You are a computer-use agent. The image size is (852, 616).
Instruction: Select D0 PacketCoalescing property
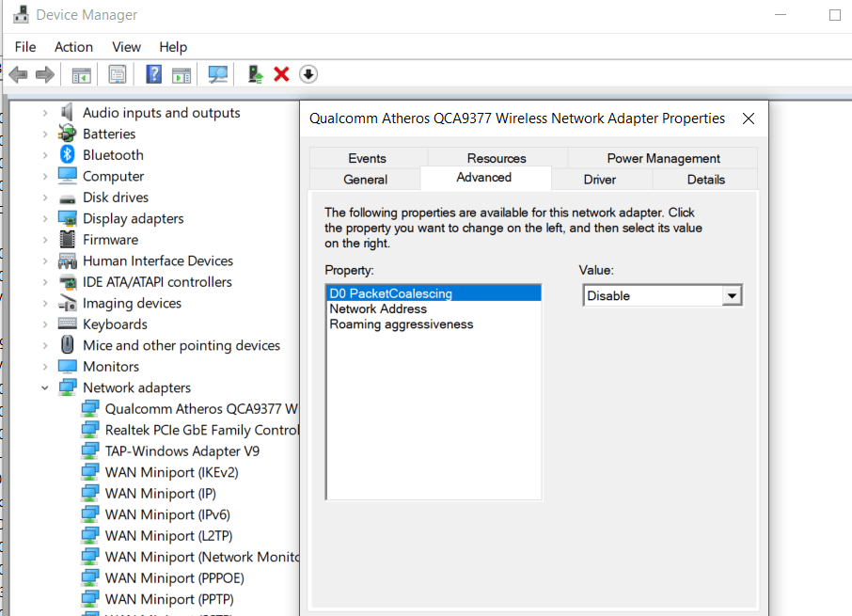pos(434,293)
